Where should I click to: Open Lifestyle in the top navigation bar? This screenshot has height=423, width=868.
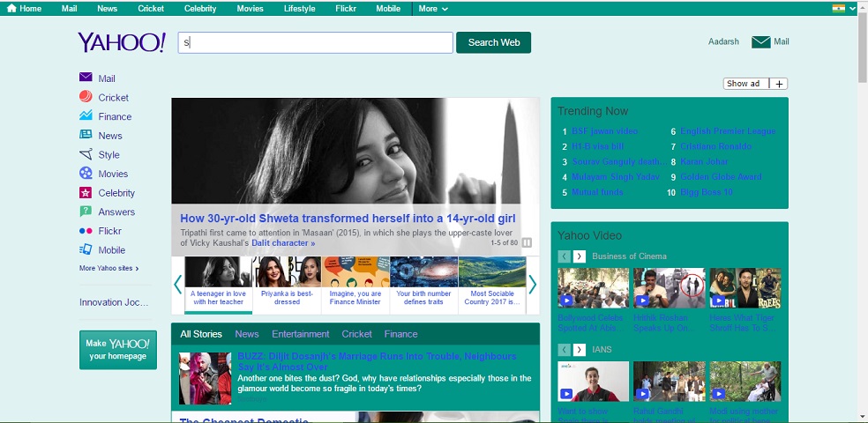300,8
